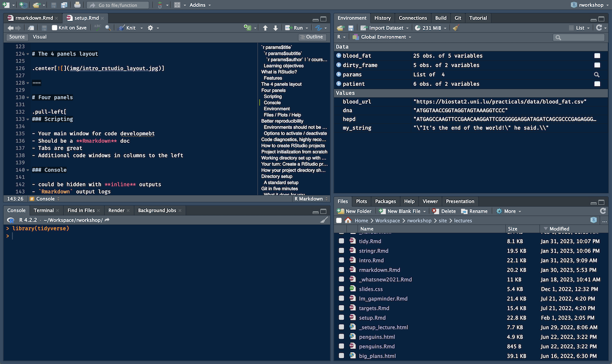612x364 pixels.
Task: Open the Git tab
Action: tap(457, 18)
